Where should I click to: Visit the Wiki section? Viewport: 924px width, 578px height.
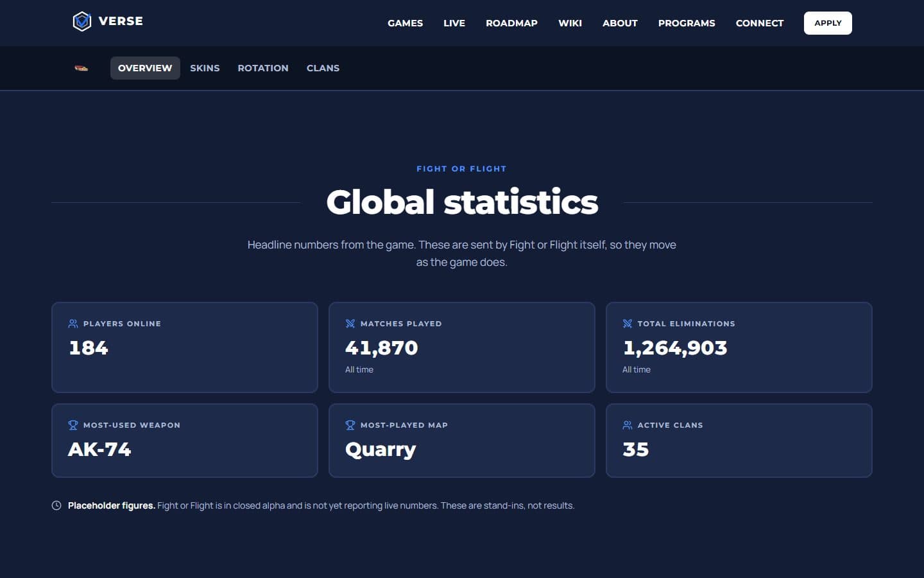(570, 23)
